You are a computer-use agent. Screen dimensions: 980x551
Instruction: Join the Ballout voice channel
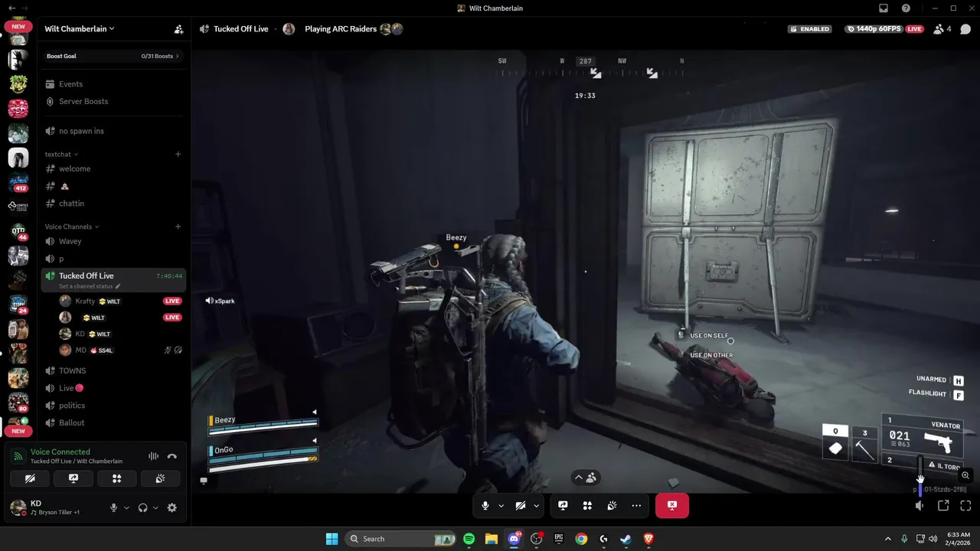tap(113, 423)
